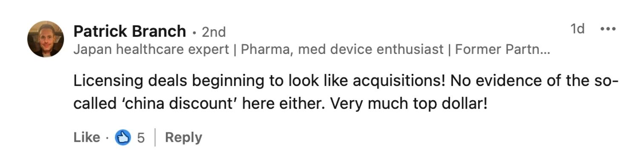Image resolution: width=644 pixels, height=161 pixels.
Task: Click 'Pharma, med device enthusiast' in headline
Action: coord(342,50)
